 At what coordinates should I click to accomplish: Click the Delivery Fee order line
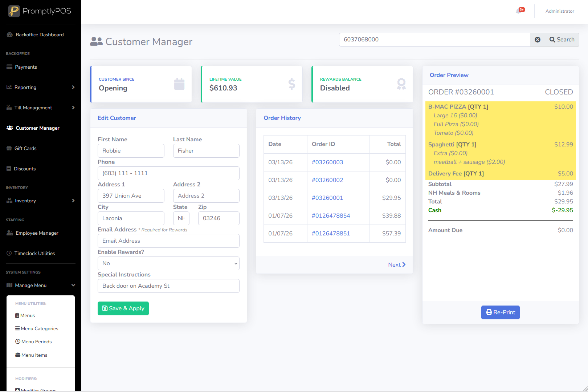tap(501, 174)
